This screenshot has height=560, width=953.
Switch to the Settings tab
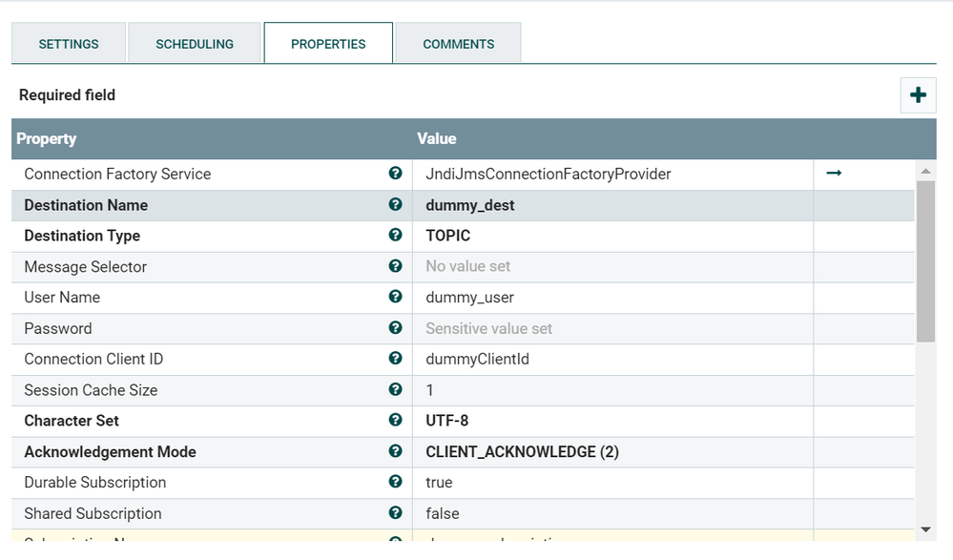pyautogui.click(x=69, y=44)
